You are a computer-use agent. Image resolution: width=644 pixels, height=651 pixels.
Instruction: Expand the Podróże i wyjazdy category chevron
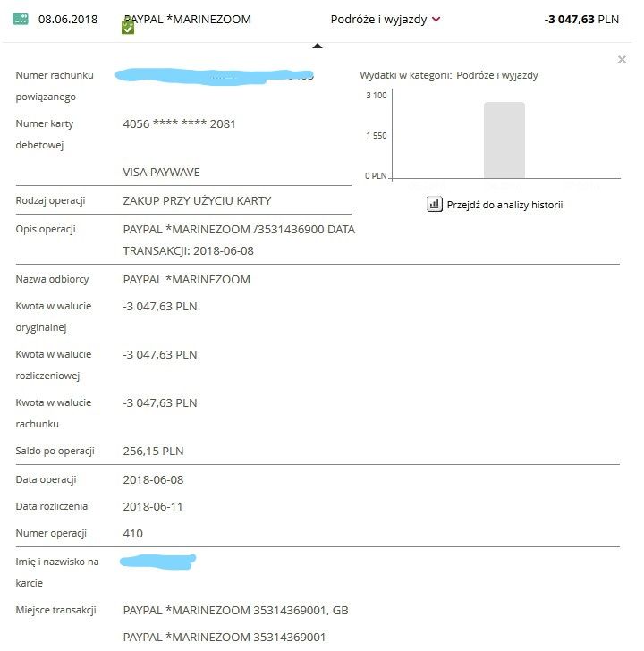pyautogui.click(x=436, y=20)
